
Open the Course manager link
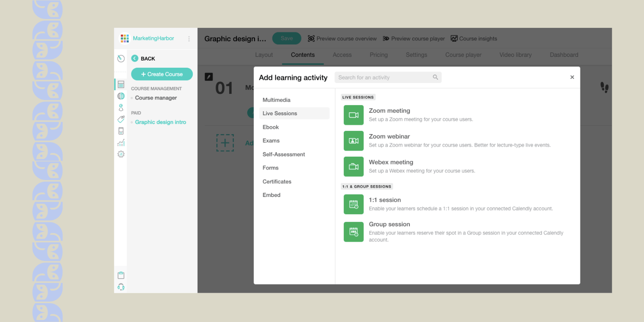click(156, 98)
